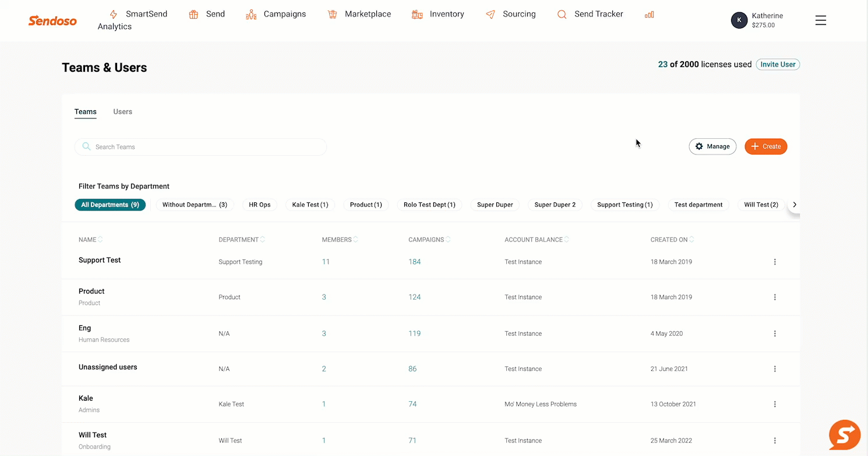The height and width of the screenshot is (456, 868).
Task: Open the 184 campaigns link
Action: coord(415,262)
